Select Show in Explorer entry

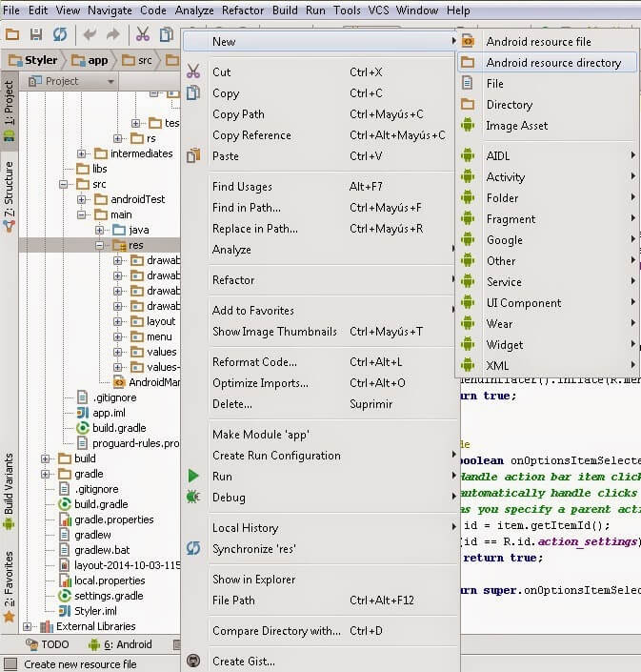pyautogui.click(x=319, y=579)
